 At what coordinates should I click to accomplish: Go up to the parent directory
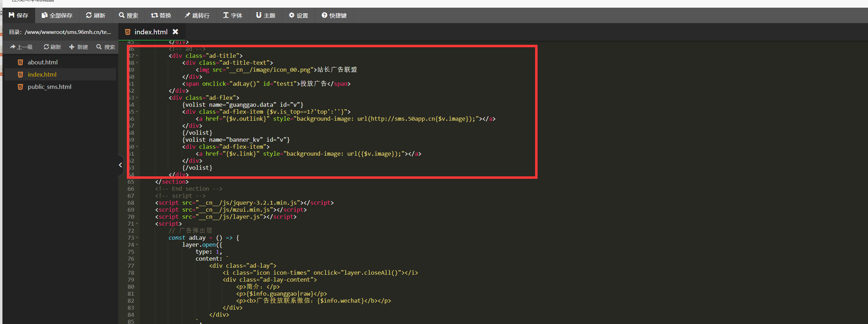(x=21, y=47)
